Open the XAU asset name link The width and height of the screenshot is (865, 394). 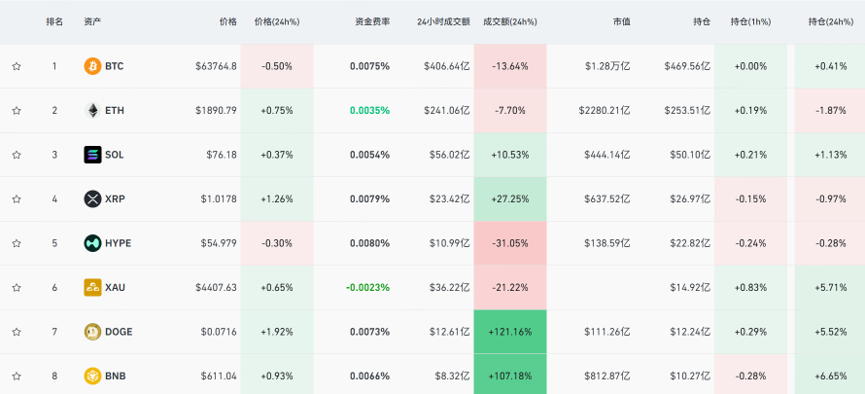pyautogui.click(x=115, y=287)
